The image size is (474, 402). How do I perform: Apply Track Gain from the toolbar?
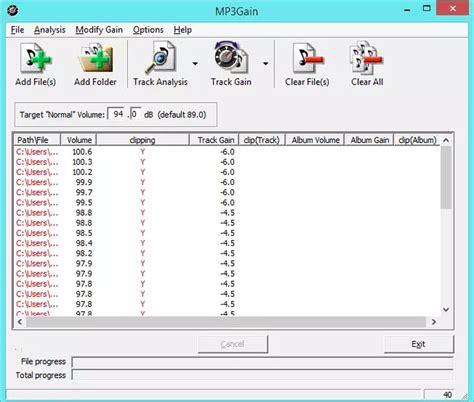[231, 64]
